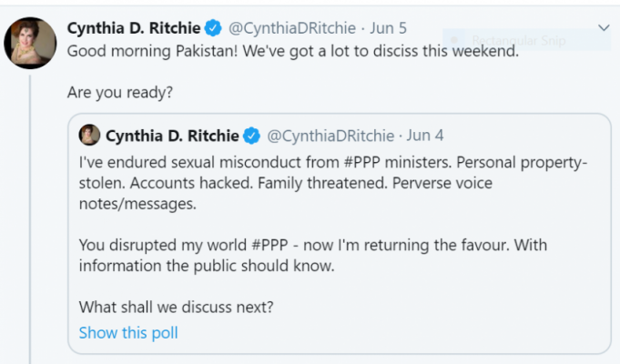
Task: Open the #PPP hashtag after 'my world'
Action: (269, 245)
